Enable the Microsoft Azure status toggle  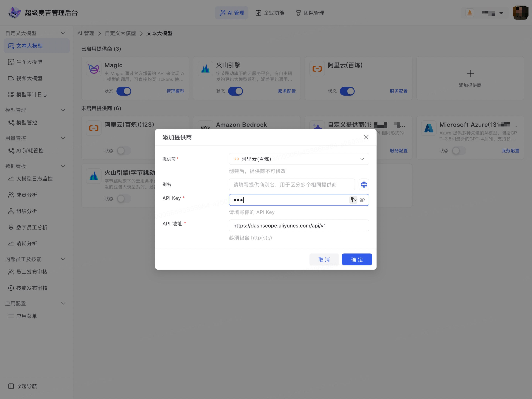coord(459,150)
